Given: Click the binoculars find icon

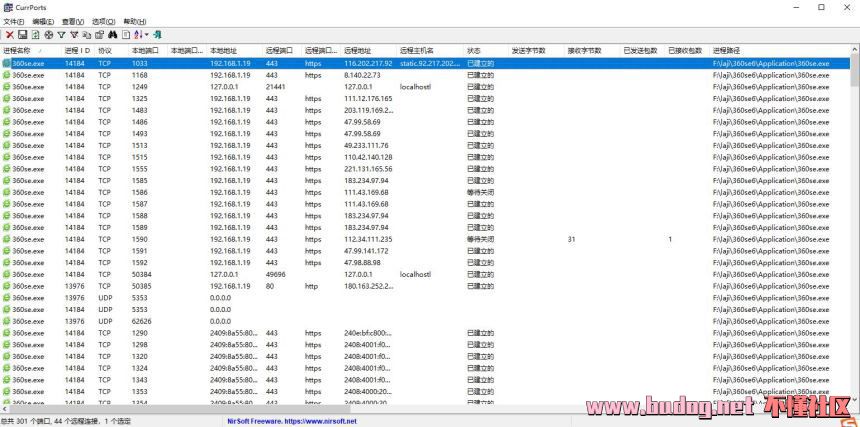Looking at the screenshot, I should (x=112, y=35).
